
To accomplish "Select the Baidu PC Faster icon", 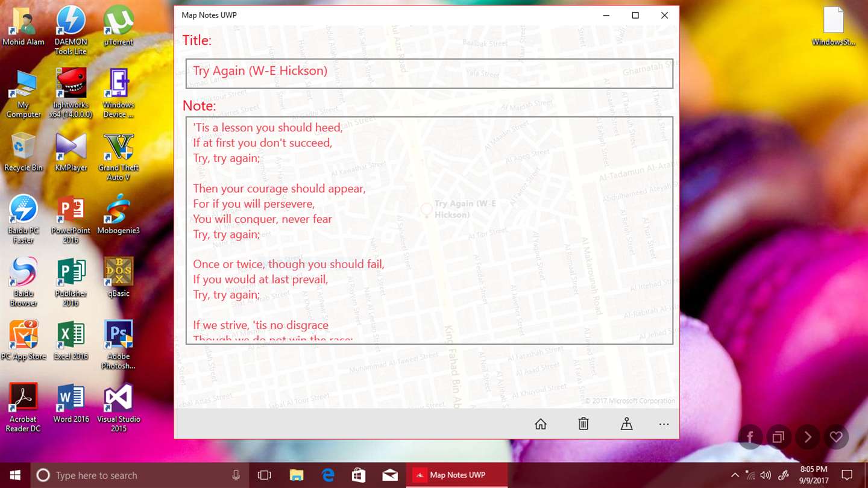I will [x=24, y=220].
